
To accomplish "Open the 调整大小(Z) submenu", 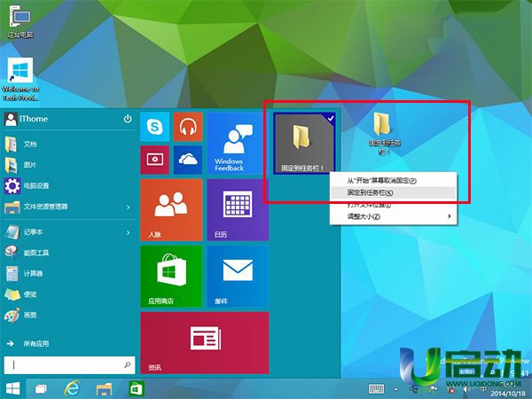I will tap(393, 216).
